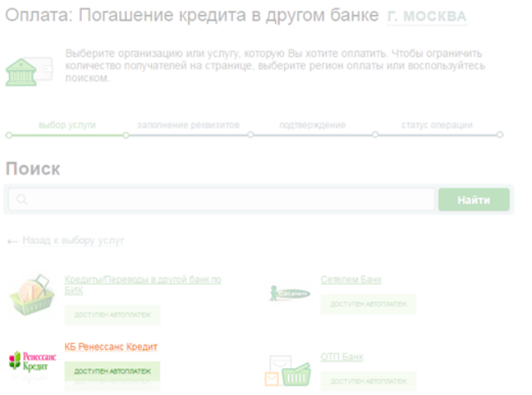Focus the Поиск search input field
This screenshot has height=395, width=532.
pos(225,200)
